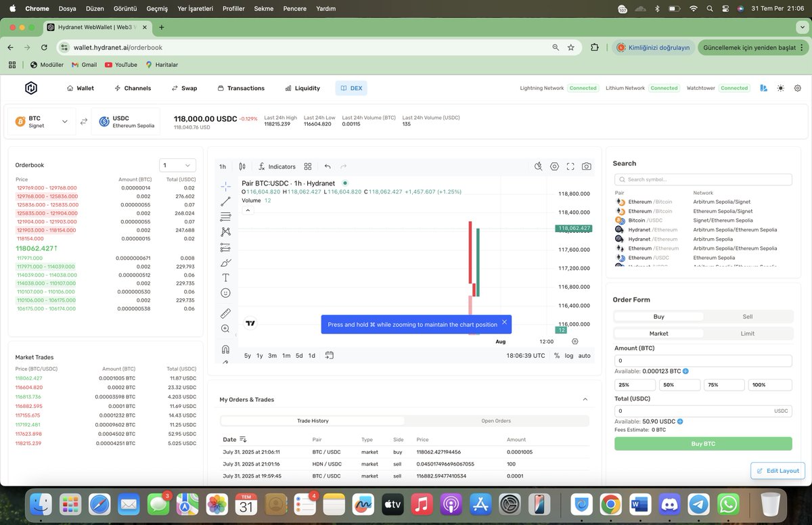Open the emoji sticker tool

tap(225, 293)
